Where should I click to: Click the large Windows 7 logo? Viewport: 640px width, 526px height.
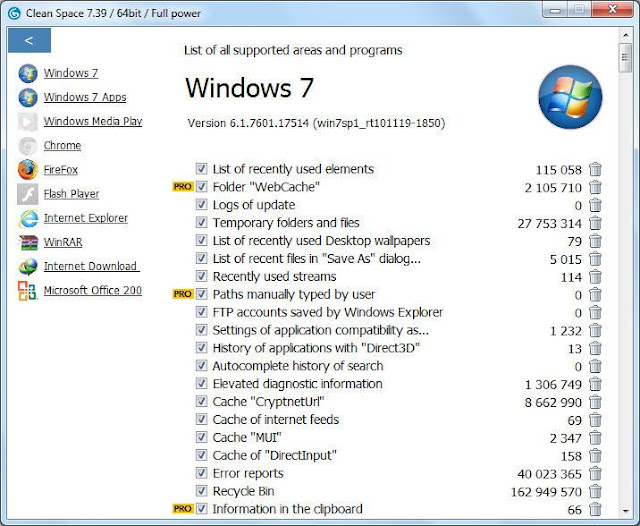pos(570,97)
